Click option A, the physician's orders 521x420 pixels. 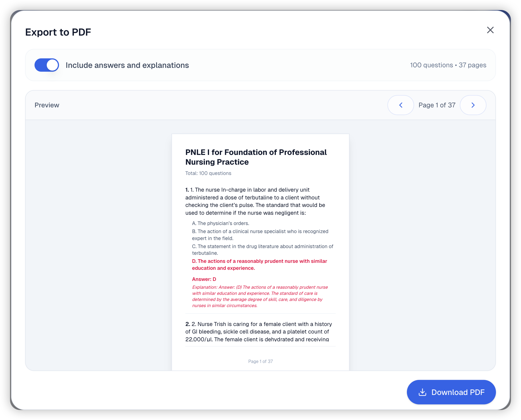(220, 223)
